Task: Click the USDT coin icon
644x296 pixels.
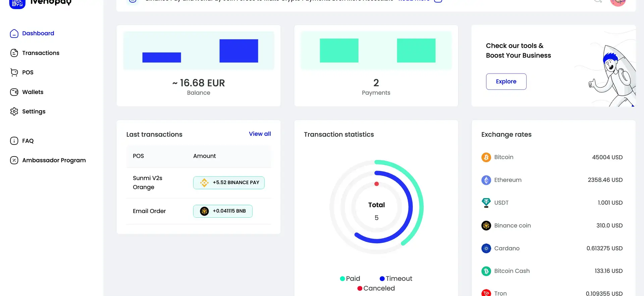Action: (x=486, y=203)
